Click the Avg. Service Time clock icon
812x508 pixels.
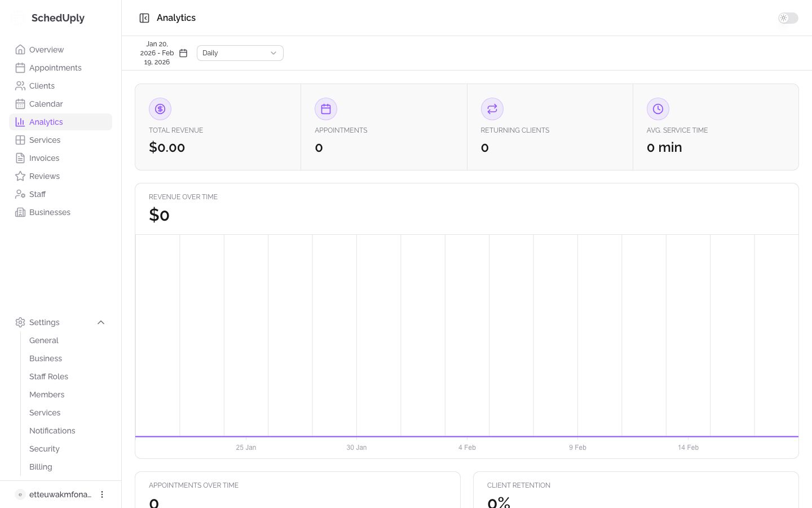point(658,109)
